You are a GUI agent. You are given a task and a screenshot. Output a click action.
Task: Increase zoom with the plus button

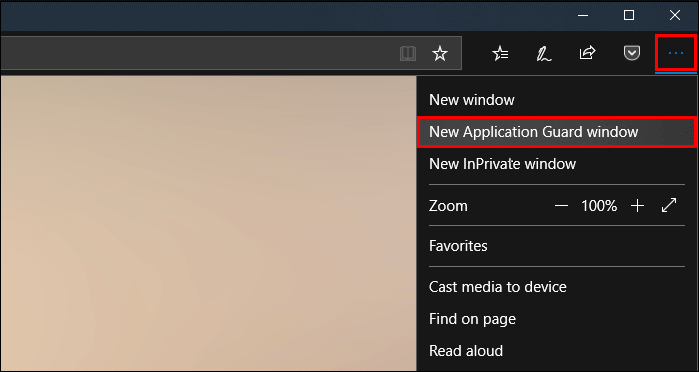click(637, 206)
